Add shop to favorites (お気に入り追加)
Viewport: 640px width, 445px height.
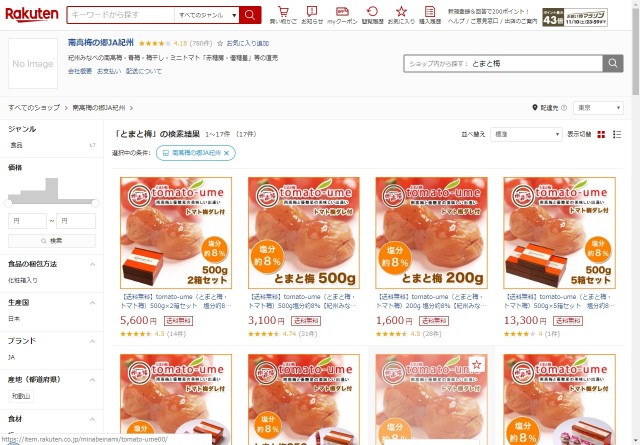(x=243, y=43)
